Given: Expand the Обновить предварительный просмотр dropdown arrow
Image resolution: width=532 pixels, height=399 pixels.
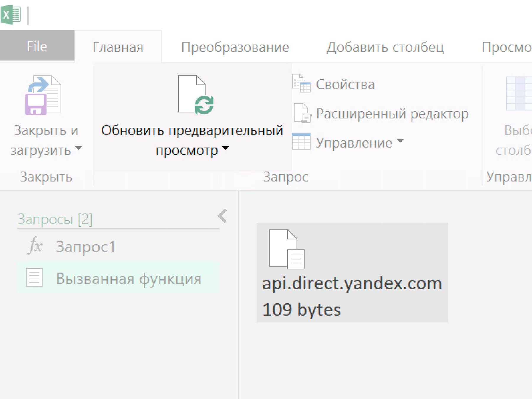Looking at the screenshot, I should [226, 148].
